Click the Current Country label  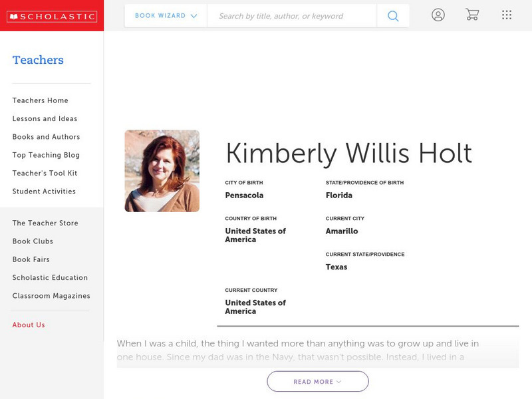tap(251, 290)
